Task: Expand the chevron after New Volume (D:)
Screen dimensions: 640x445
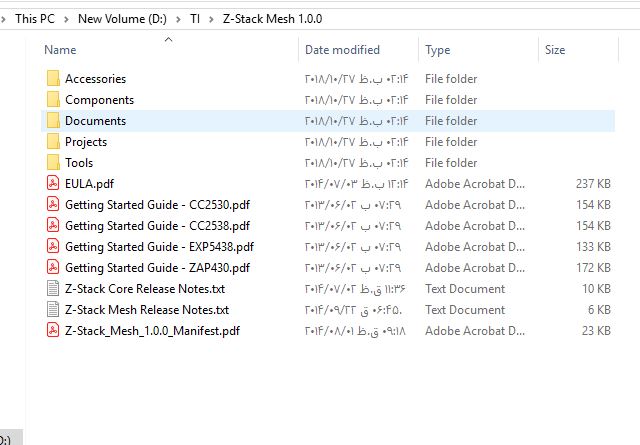Action: [x=178, y=19]
